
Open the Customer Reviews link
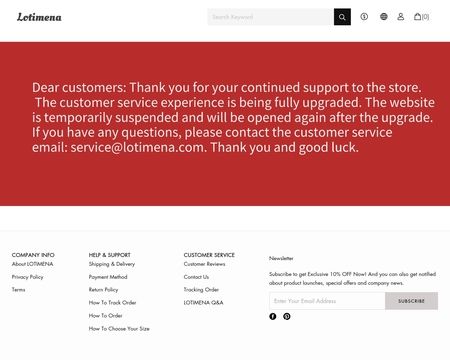point(204,264)
